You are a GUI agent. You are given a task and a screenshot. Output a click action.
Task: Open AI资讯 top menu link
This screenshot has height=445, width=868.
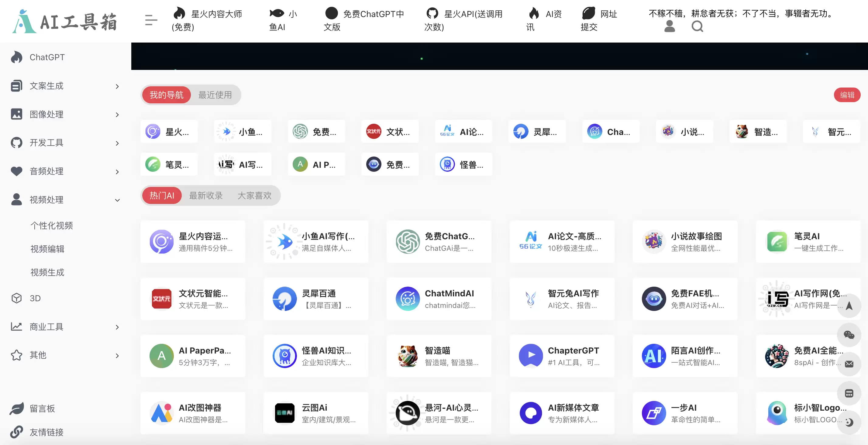tap(544, 20)
